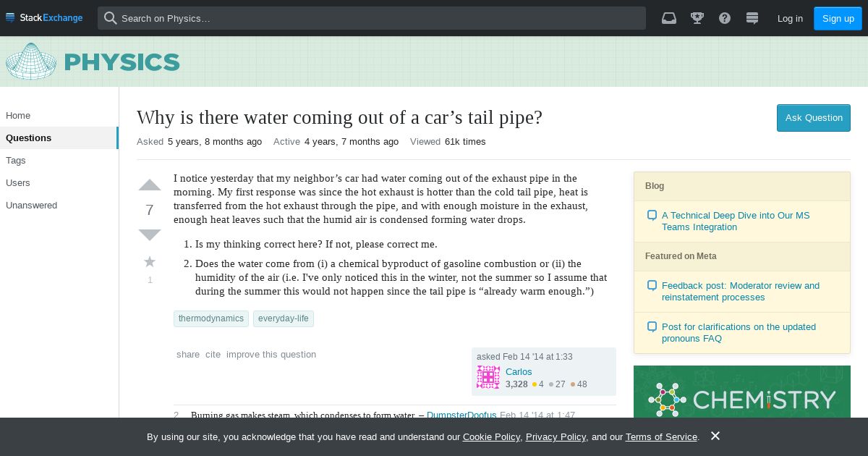The width and height of the screenshot is (868, 456).
Task: Select the thermodynamics tag
Action: pos(211,318)
